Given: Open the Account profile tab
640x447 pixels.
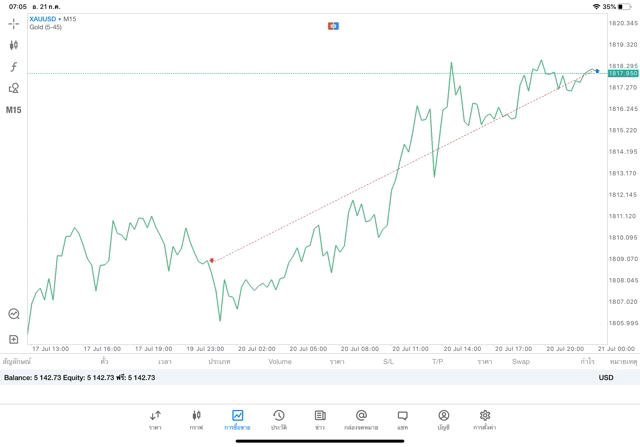Looking at the screenshot, I should (x=443, y=419).
